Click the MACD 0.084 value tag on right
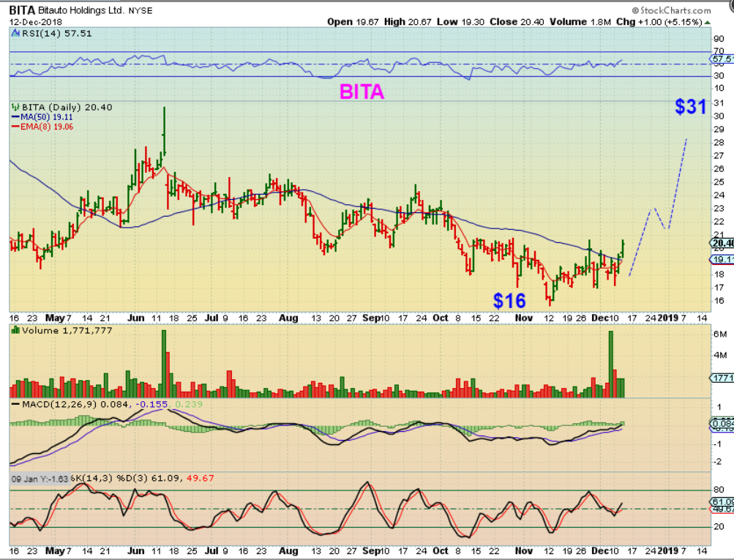Image resolution: width=734 pixels, height=560 pixels. tap(721, 423)
